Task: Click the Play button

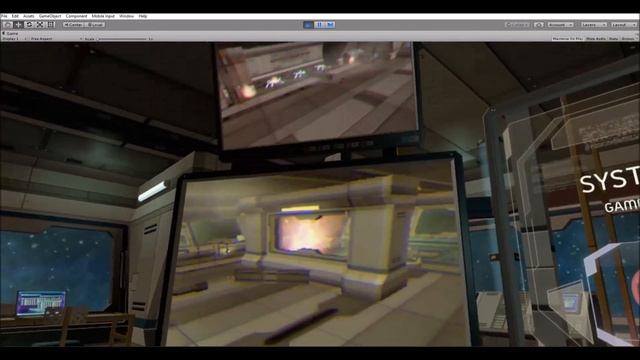Action: pyautogui.click(x=309, y=25)
